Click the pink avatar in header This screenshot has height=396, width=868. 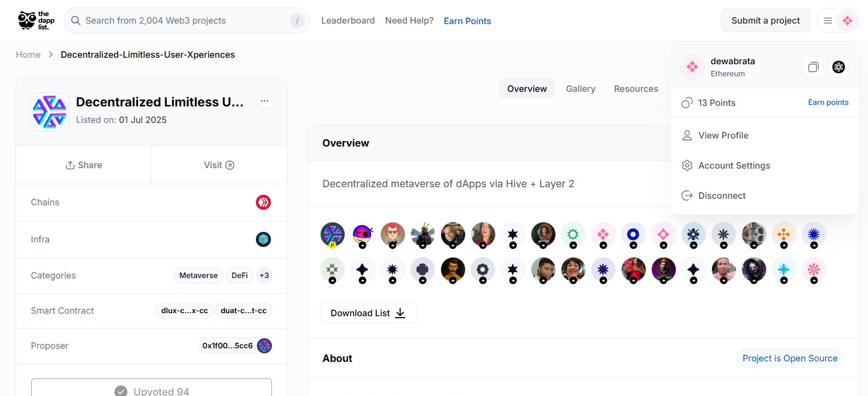[847, 21]
